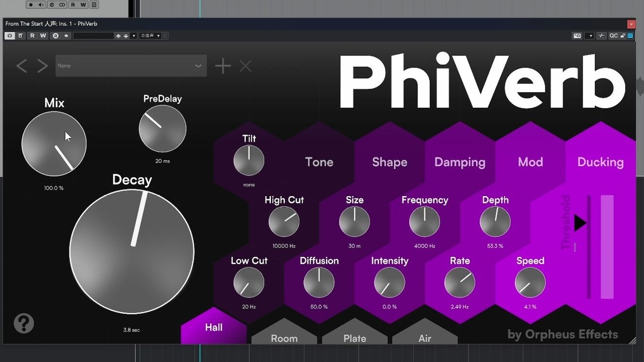Image resolution: width=644 pixels, height=362 pixels.
Task: Toggle A/B comparison button in plugin toolbar
Action: click(56, 36)
